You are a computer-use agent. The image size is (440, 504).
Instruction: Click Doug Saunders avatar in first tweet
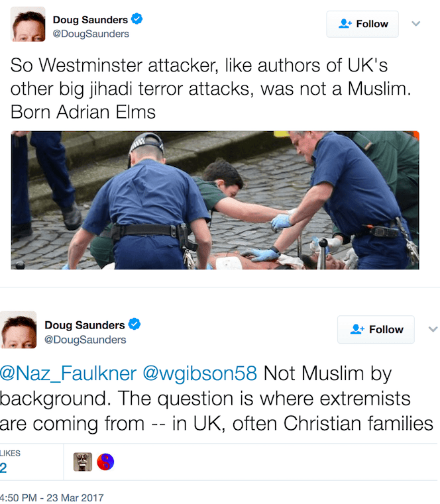(28, 24)
